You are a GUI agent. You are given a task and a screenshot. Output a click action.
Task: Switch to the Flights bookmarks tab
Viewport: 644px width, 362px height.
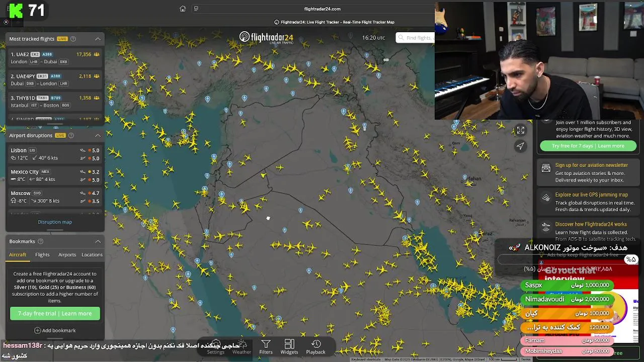42,255
